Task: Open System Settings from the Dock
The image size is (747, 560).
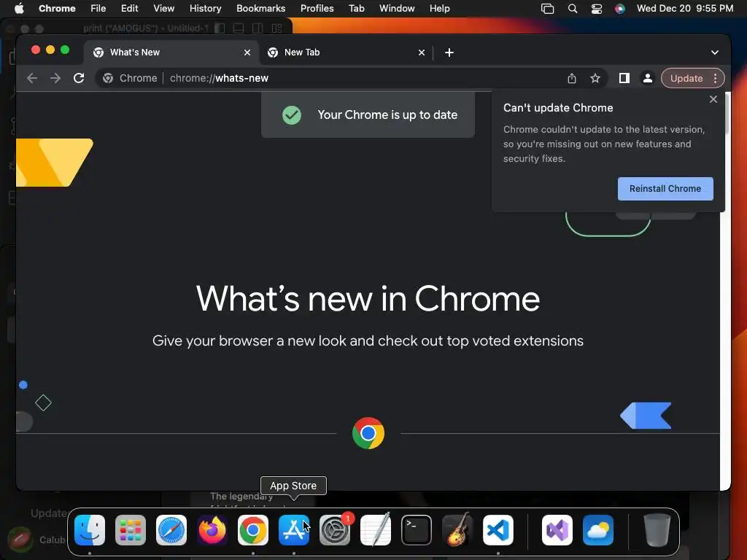Action: coord(335,530)
